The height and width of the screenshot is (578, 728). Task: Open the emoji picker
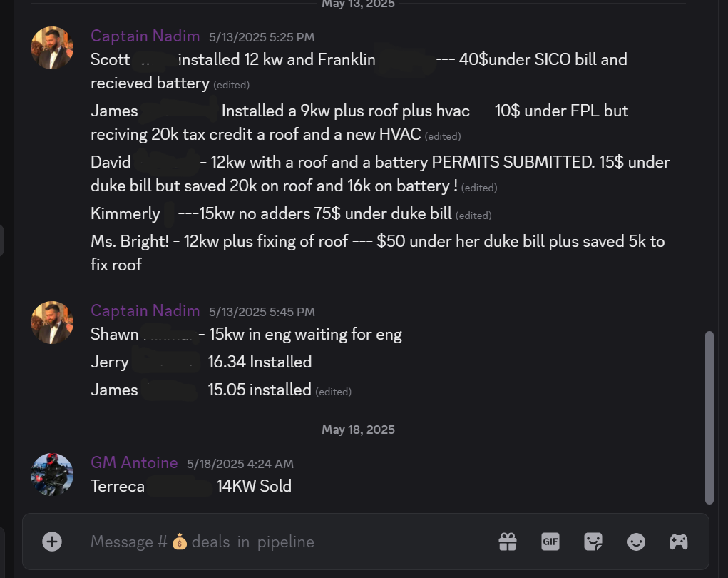point(636,542)
